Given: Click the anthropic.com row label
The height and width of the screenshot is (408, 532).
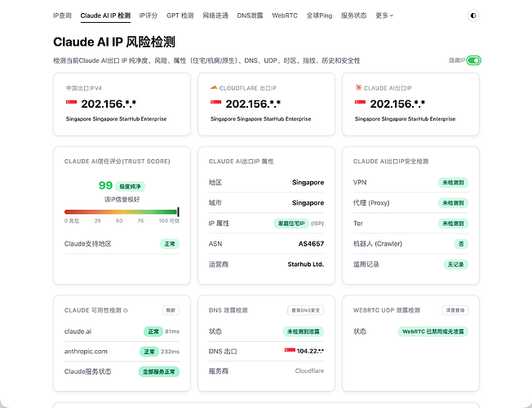Looking at the screenshot, I should (x=86, y=352).
